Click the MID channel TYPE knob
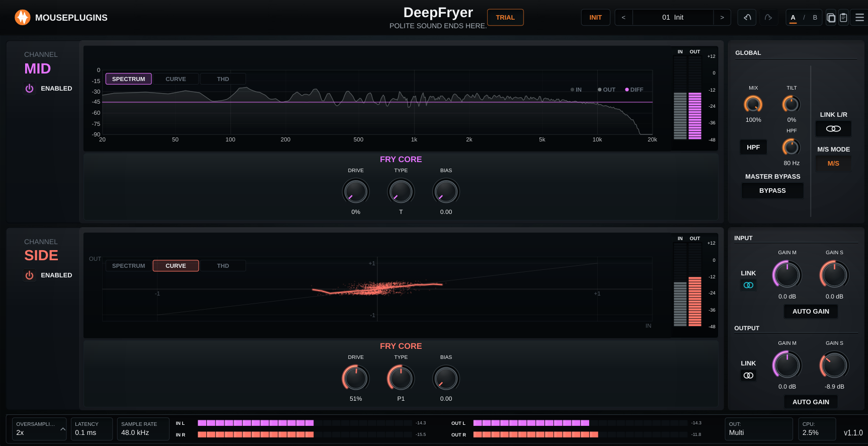 pos(401,192)
